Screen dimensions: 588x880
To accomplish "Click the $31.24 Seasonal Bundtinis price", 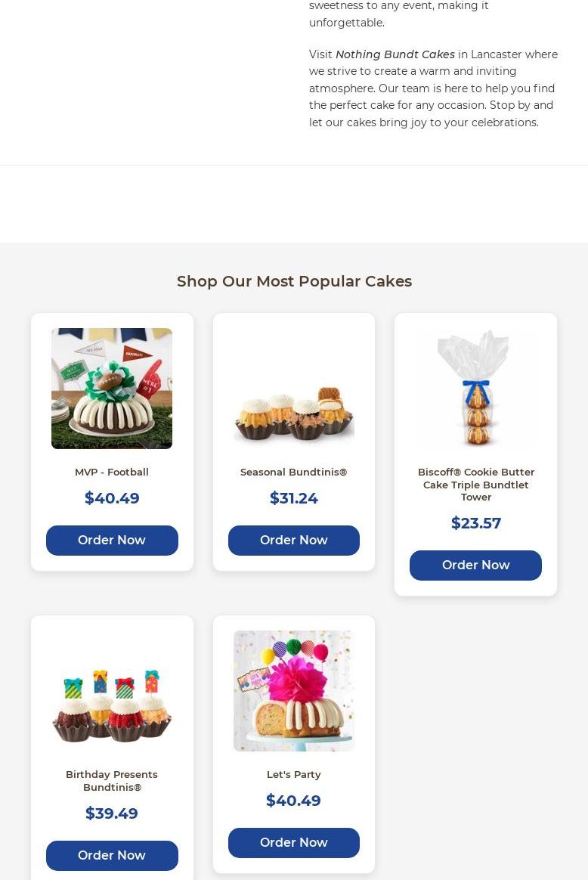I will coord(293,497).
